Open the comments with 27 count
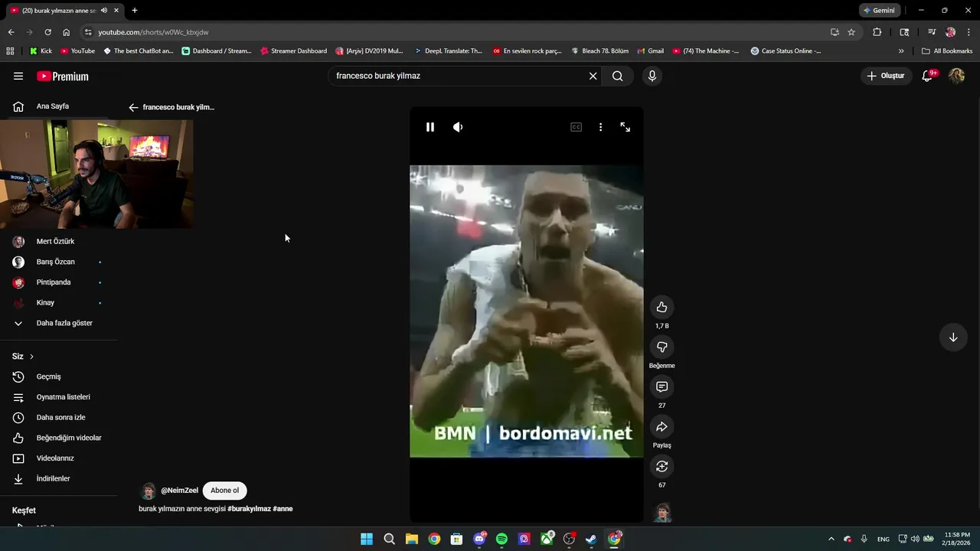This screenshot has height=551, width=980. coord(661,387)
